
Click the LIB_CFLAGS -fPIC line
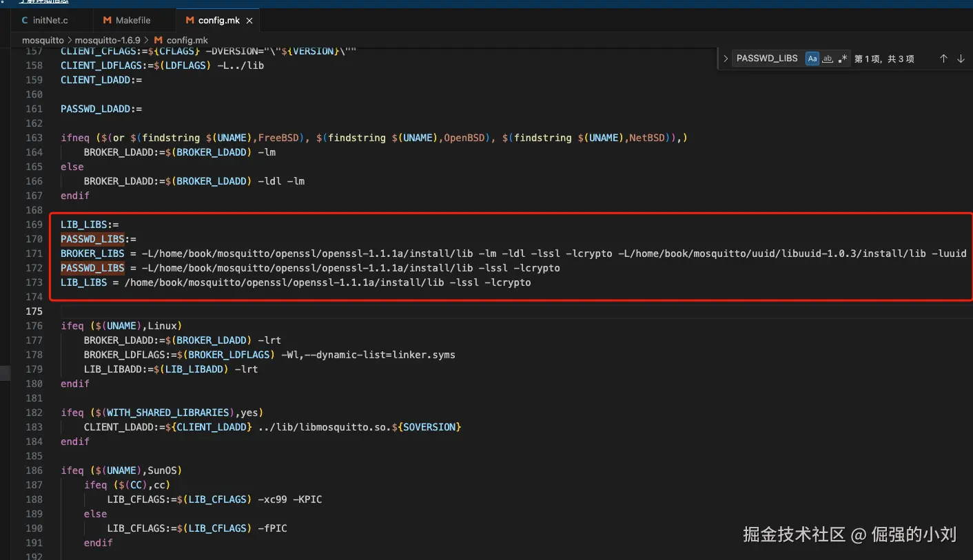pyautogui.click(x=197, y=528)
